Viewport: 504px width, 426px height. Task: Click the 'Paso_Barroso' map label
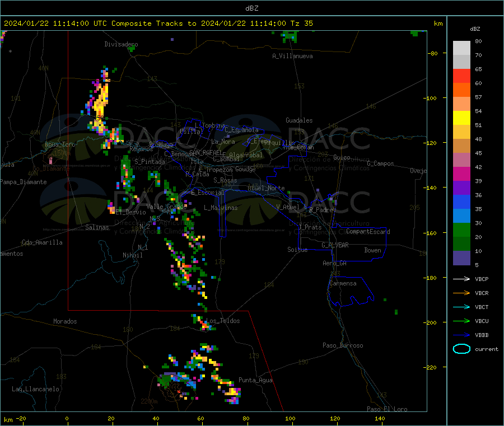tap(343, 345)
